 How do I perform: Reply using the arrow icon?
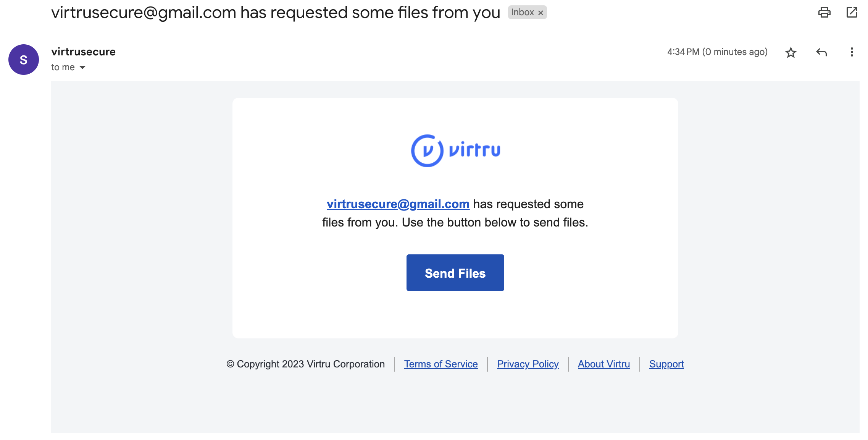[x=821, y=52]
